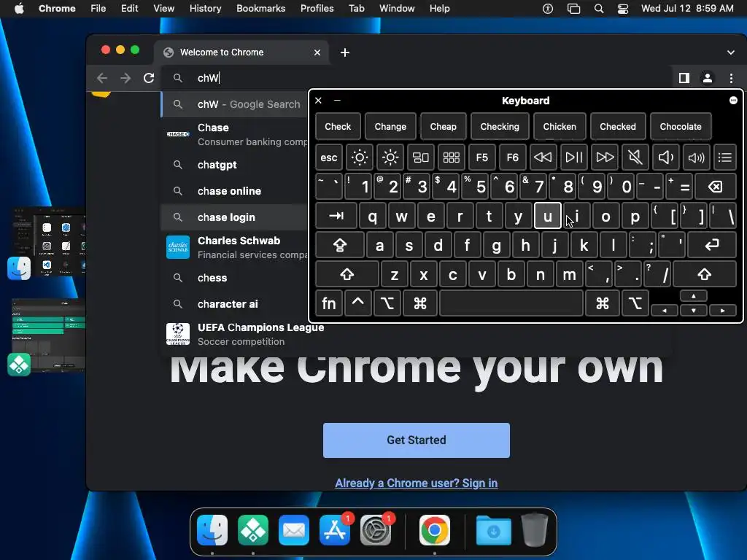Image resolution: width=747 pixels, height=560 pixels.
Task: Toggle the left command key
Action: (x=419, y=303)
